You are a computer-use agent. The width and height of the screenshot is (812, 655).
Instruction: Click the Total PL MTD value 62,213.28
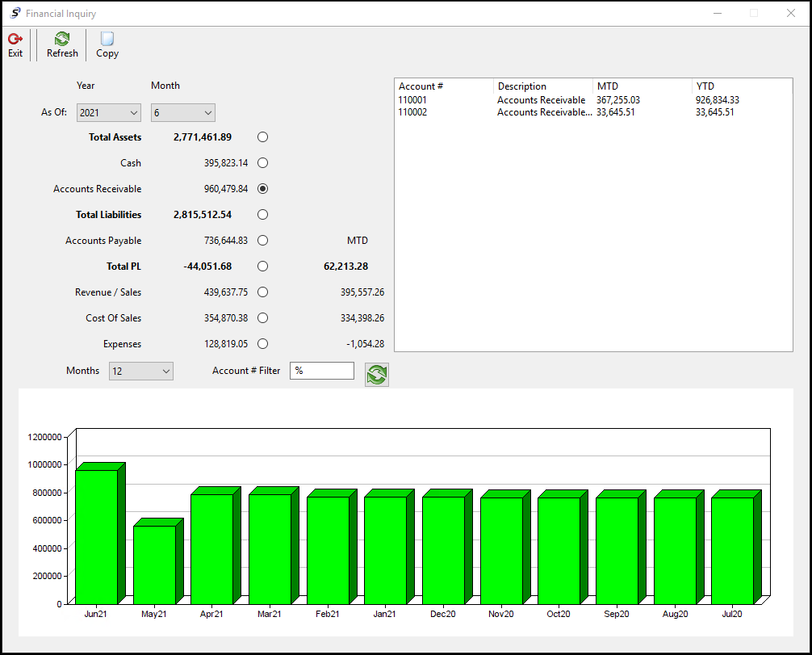point(346,267)
